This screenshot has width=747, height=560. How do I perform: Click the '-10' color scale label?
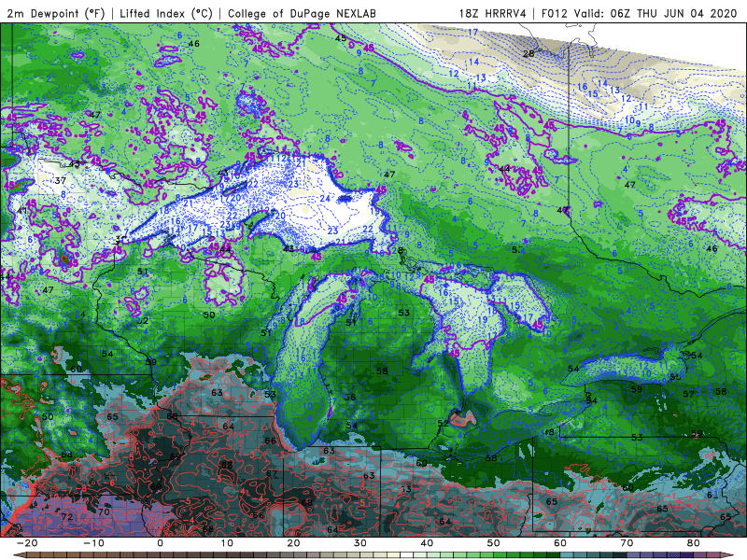[x=93, y=543]
